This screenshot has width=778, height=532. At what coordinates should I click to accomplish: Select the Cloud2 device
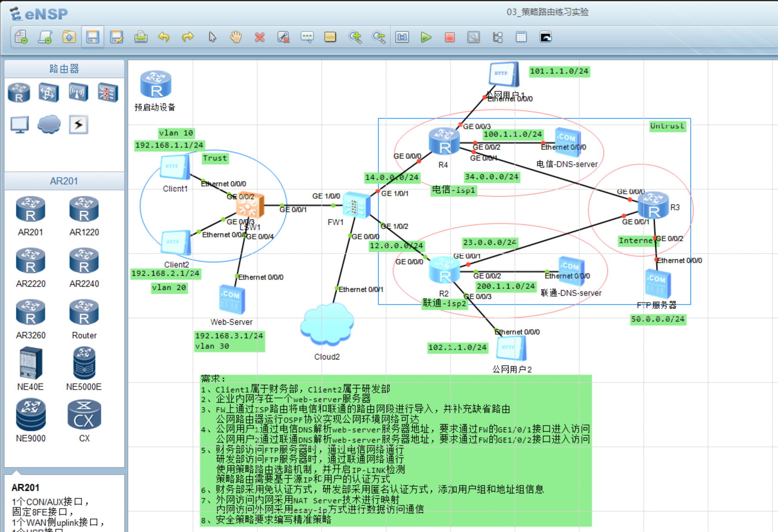[x=327, y=324]
